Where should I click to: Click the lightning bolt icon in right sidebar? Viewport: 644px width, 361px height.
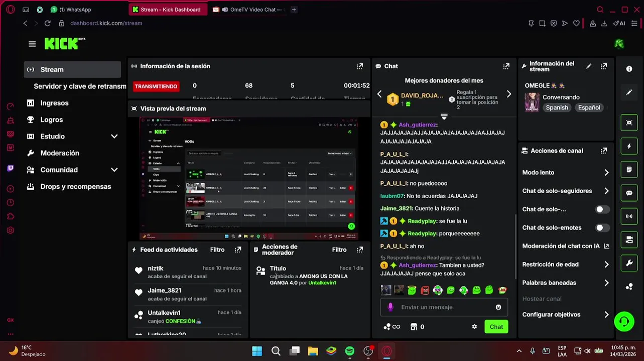click(629, 146)
